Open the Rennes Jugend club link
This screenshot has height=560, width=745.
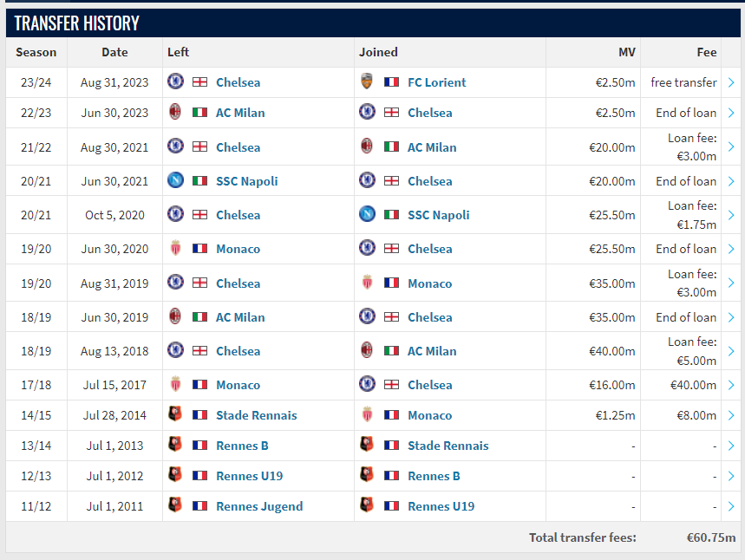(x=259, y=506)
